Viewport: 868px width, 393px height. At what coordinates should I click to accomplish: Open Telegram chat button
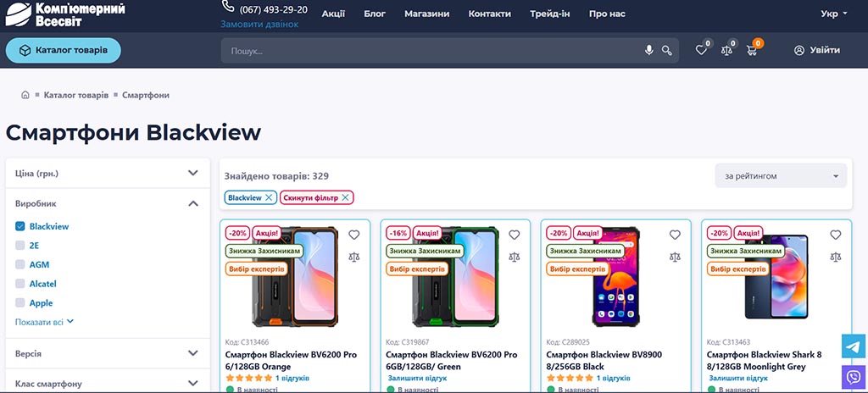click(x=854, y=346)
